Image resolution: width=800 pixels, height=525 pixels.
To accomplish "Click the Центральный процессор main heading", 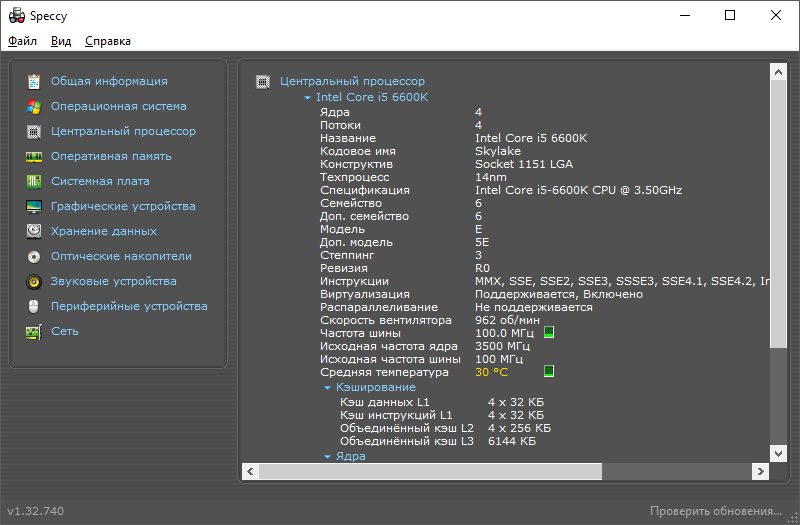I will click(x=352, y=81).
